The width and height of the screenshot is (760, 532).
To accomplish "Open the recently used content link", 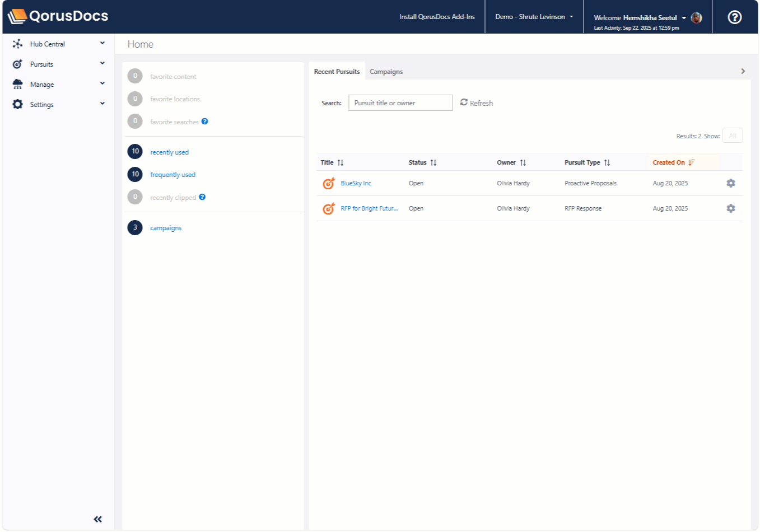I will point(169,152).
